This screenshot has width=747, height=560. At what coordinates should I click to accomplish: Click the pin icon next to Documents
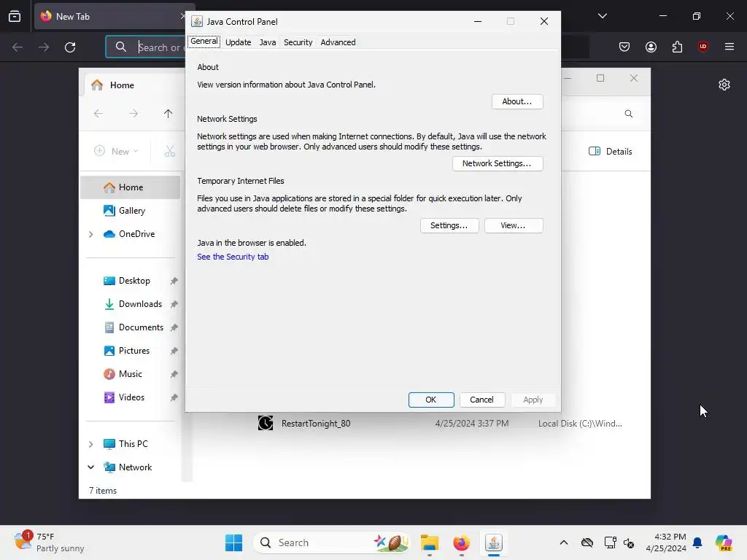[x=174, y=327]
